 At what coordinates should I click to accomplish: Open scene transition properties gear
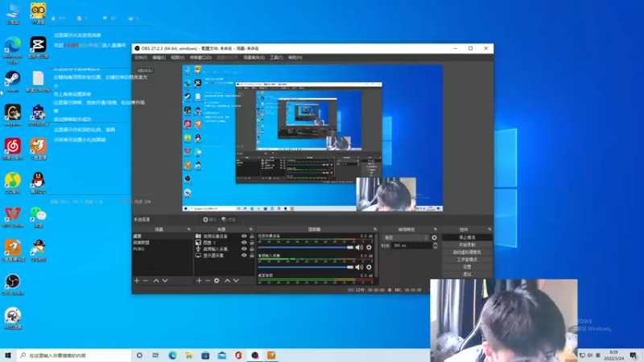coord(434,237)
